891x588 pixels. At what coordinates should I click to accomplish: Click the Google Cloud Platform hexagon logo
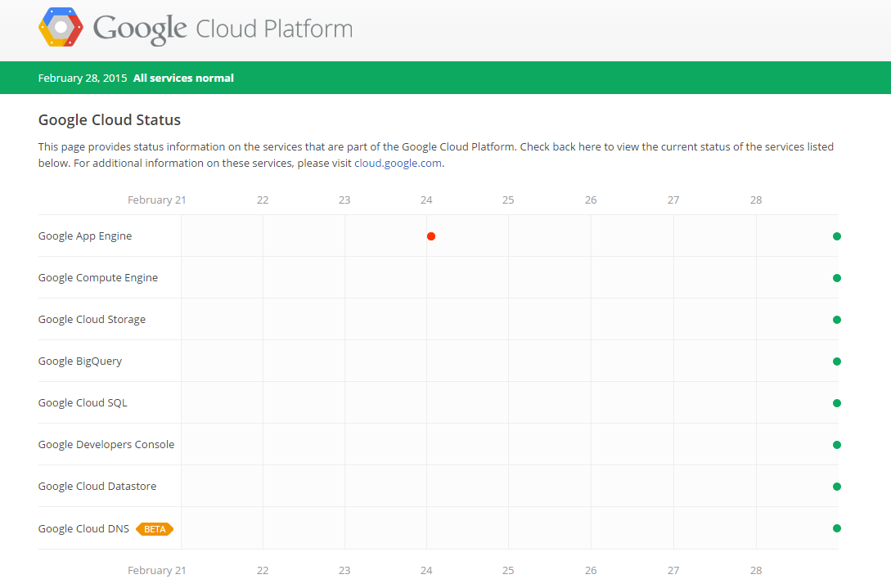[61, 27]
